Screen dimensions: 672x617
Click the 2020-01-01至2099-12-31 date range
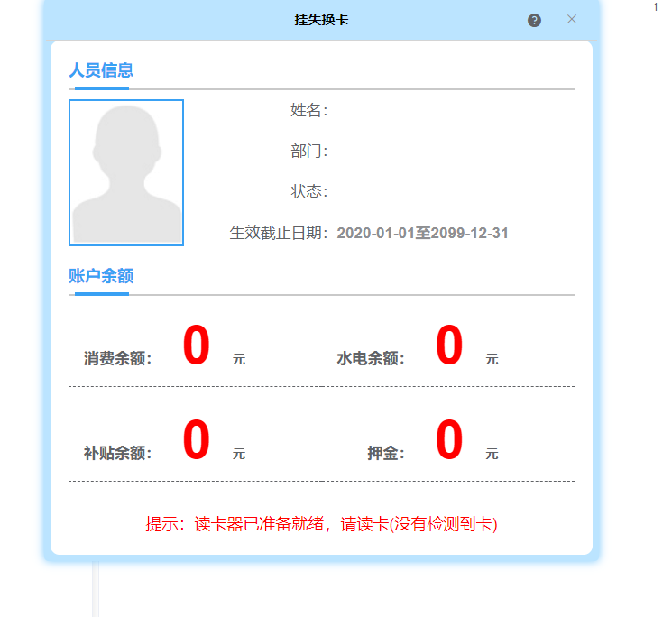tap(422, 233)
